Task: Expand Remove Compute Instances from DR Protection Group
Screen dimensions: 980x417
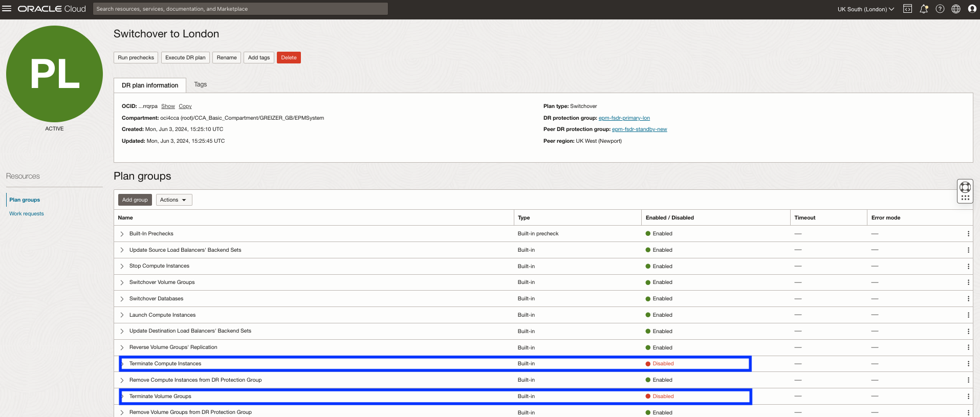Action: click(x=122, y=380)
